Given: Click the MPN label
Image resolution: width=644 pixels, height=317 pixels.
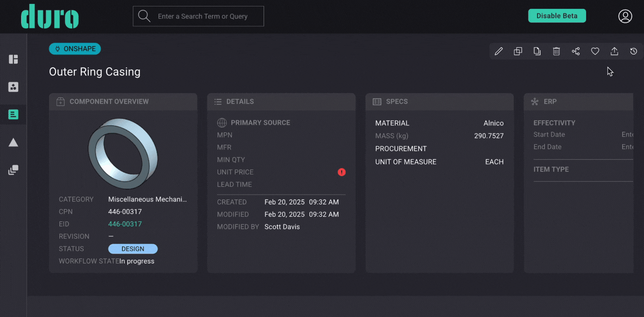Looking at the screenshot, I should point(224,135).
